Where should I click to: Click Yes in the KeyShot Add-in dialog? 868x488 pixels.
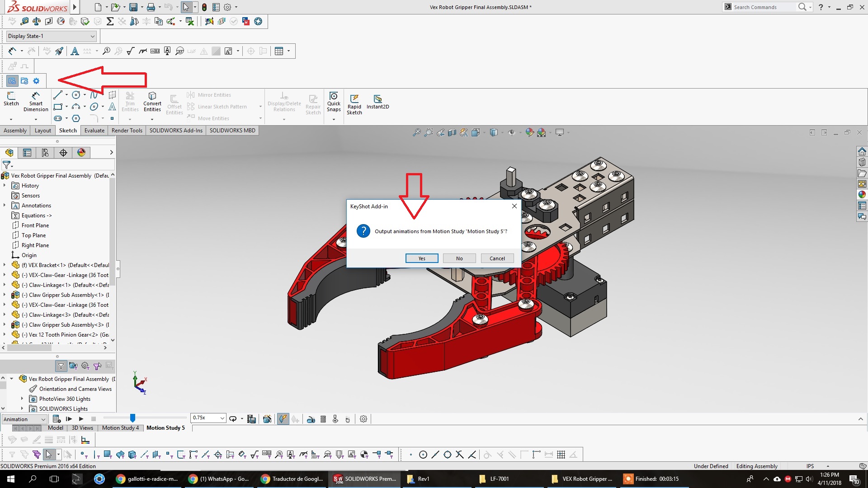(421, 258)
